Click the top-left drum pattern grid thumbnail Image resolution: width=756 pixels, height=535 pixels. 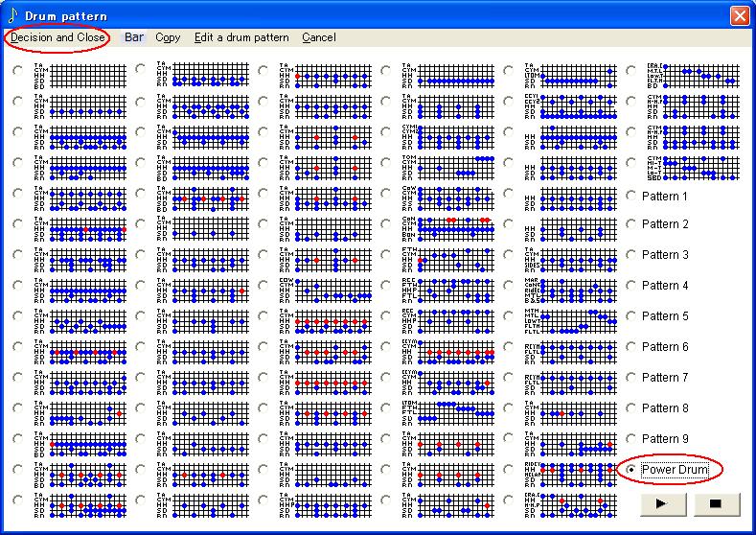[x=80, y=75]
